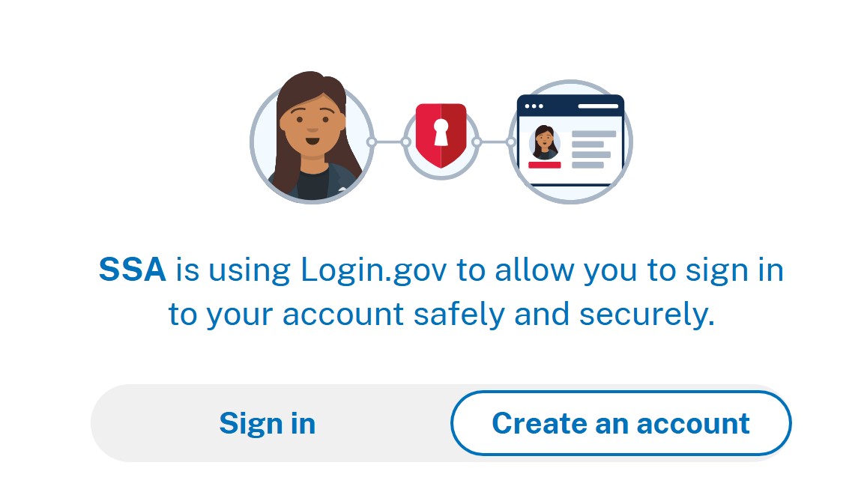The width and height of the screenshot is (861, 504).
Task: Click the white keyhole inside the shield
Action: click(x=441, y=133)
